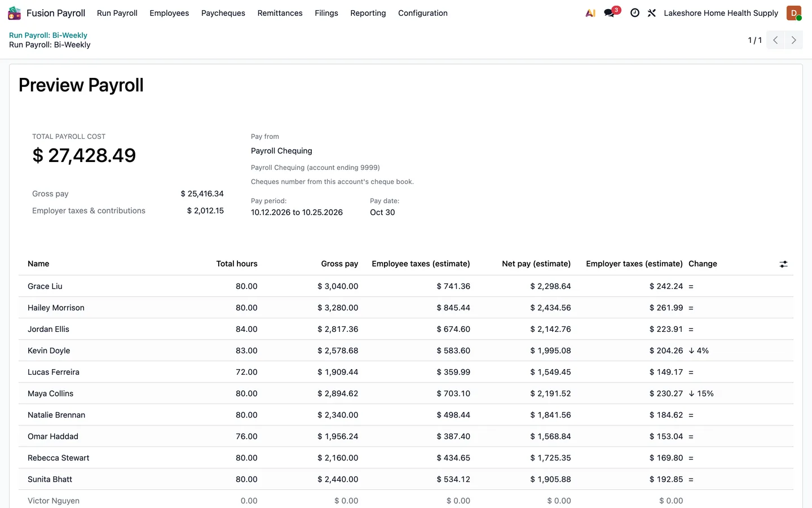Open the user avatar menu
Screen dimensions: 812x508
coord(794,13)
